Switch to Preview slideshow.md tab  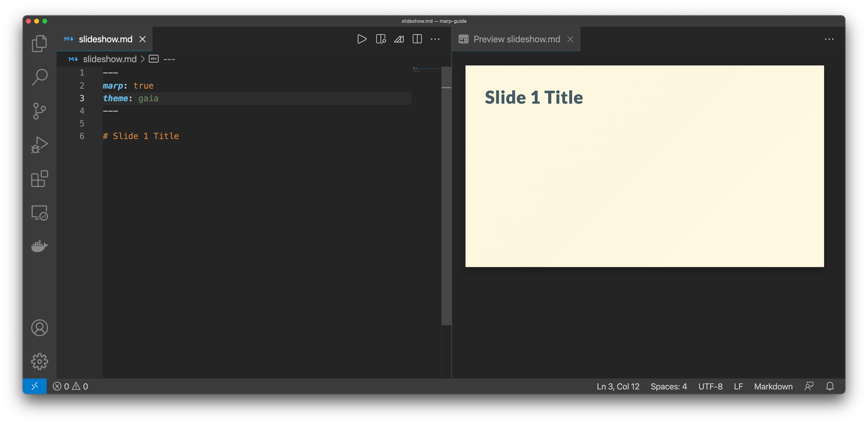[516, 39]
